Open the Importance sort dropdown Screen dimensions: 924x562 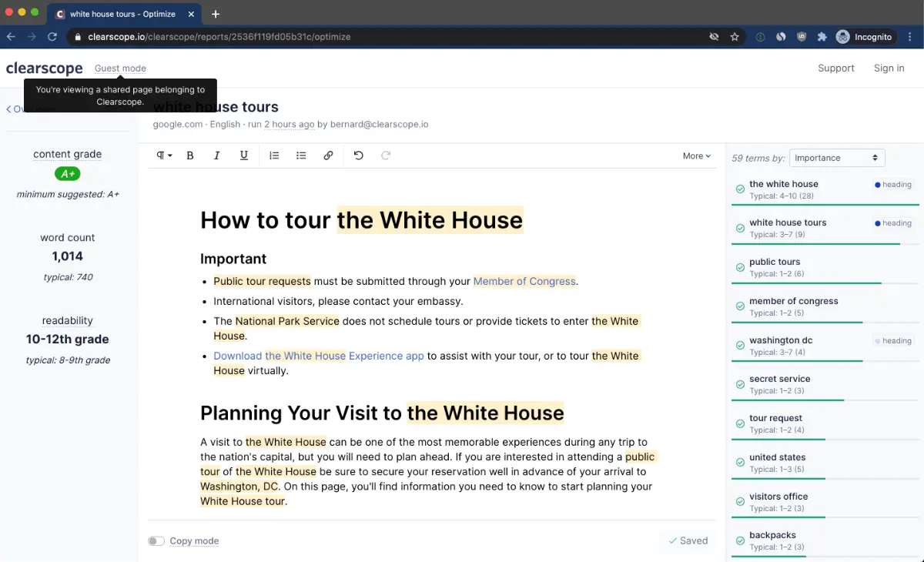pyautogui.click(x=837, y=158)
